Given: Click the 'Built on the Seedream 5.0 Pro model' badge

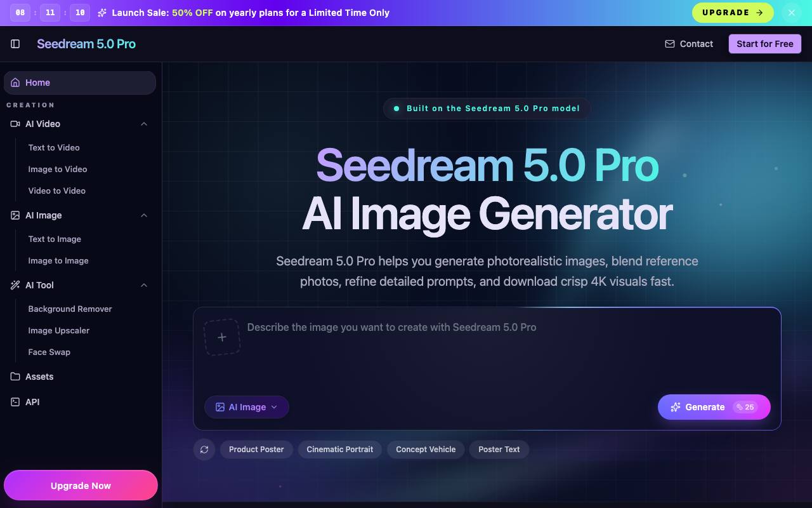Looking at the screenshot, I should [487, 109].
